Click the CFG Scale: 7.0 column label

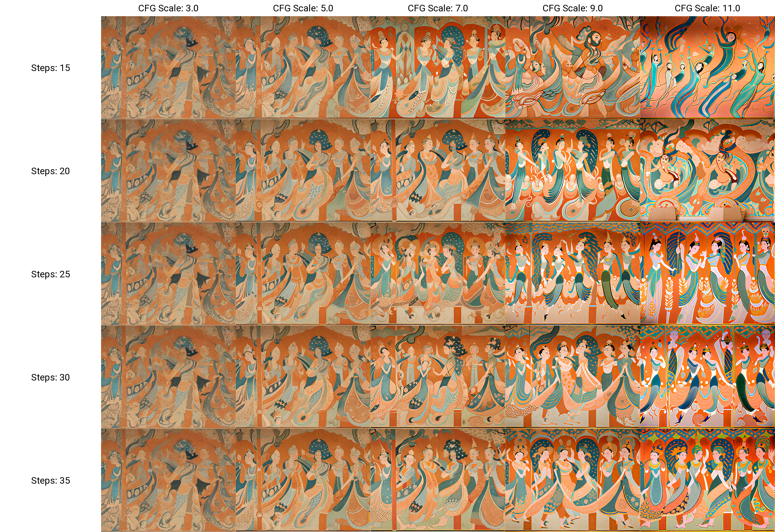click(x=438, y=8)
